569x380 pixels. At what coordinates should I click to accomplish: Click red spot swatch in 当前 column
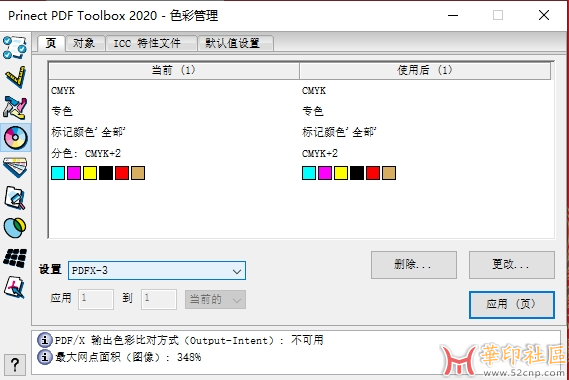coord(122,173)
